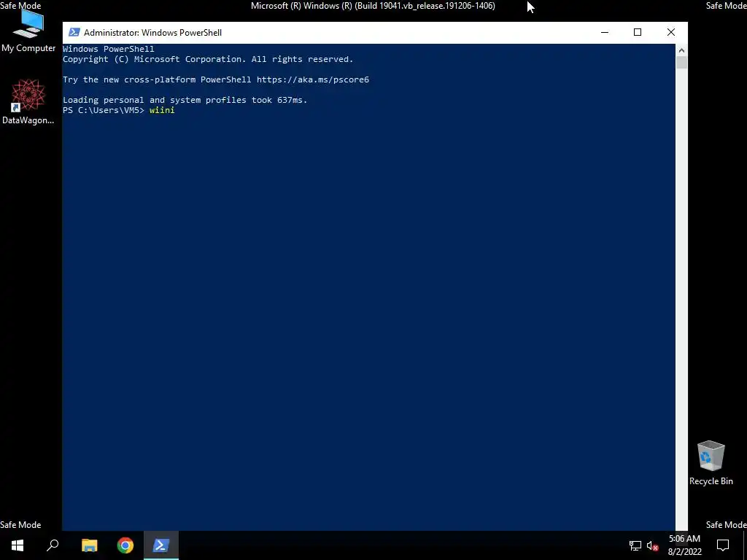The width and height of the screenshot is (747, 560).
Task: Open taskbar search magnifier
Action: (53, 545)
